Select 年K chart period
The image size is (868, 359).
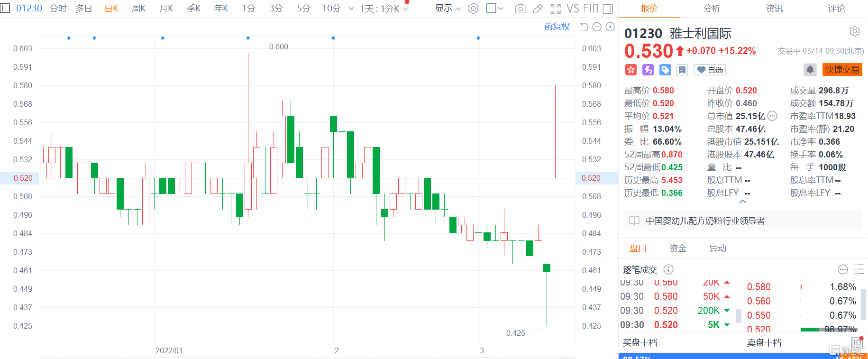point(221,9)
